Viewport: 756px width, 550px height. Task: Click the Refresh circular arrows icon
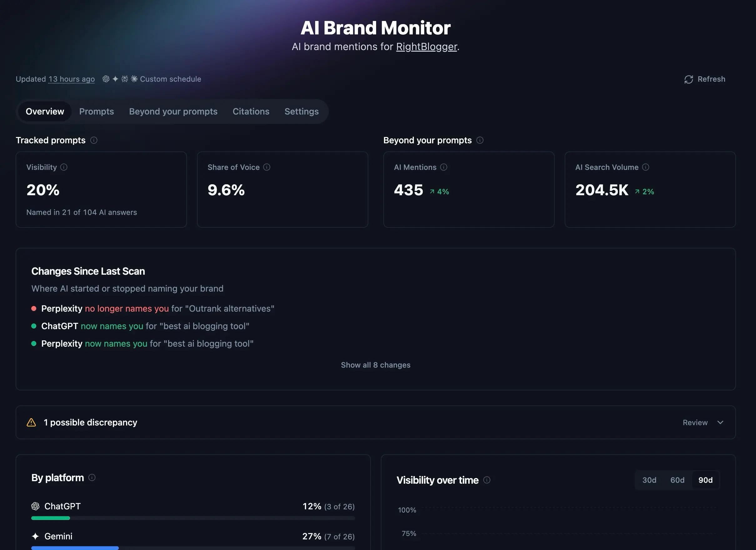[x=688, y=79]
